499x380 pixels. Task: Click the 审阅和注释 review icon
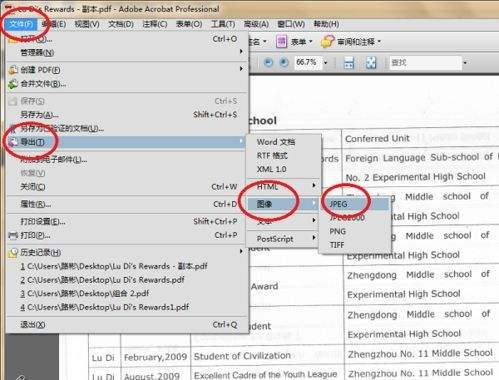click(x=327, y=42)
